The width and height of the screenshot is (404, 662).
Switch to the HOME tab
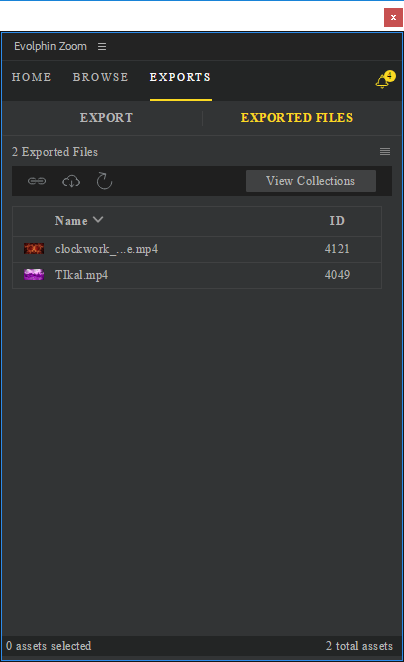tap(32, 77)
